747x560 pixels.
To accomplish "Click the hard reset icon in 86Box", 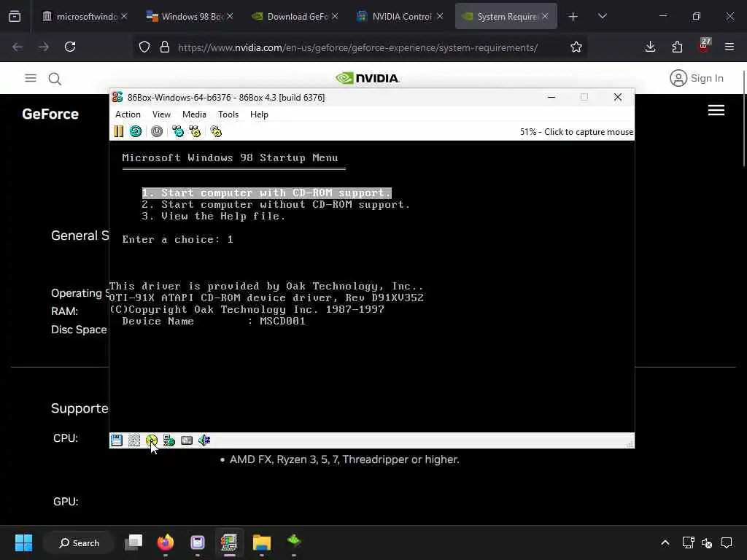I will click(136, 131).
